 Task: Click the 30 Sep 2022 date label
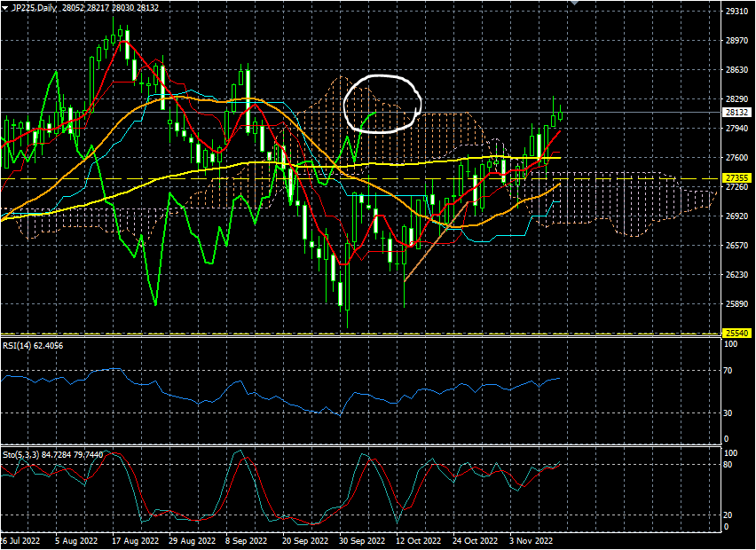tap(362, 541)
